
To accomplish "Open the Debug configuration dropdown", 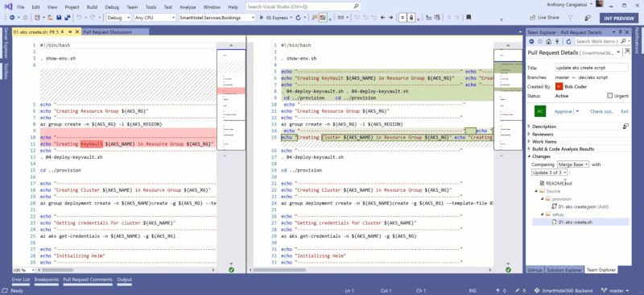I will coord(118,18).
